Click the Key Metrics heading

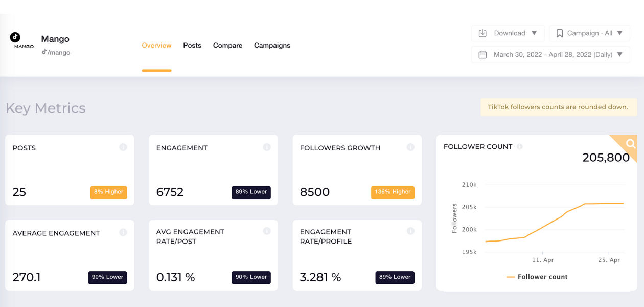coord(45,108)
